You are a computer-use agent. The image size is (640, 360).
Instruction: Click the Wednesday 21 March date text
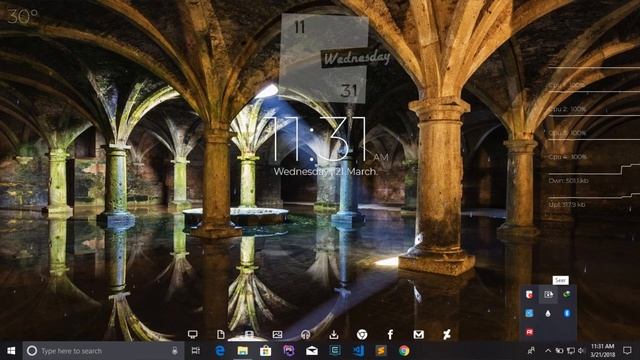click(x=326, y=171)
